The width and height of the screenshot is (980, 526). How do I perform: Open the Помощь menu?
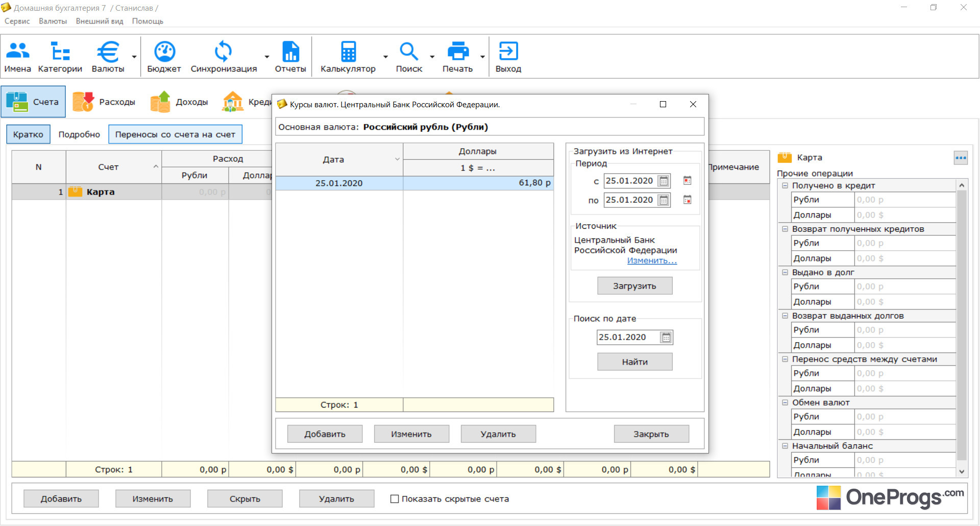pos(148,21)
